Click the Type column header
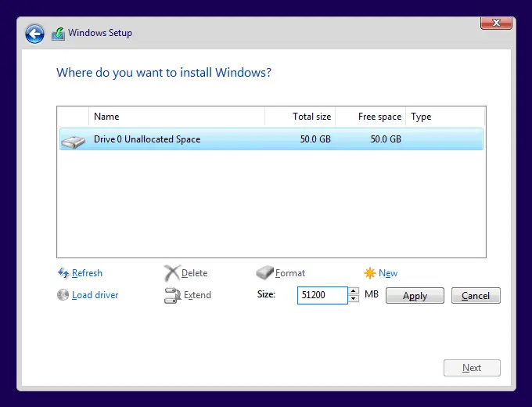This screenshot has height=407, width=532. [445, 117]
